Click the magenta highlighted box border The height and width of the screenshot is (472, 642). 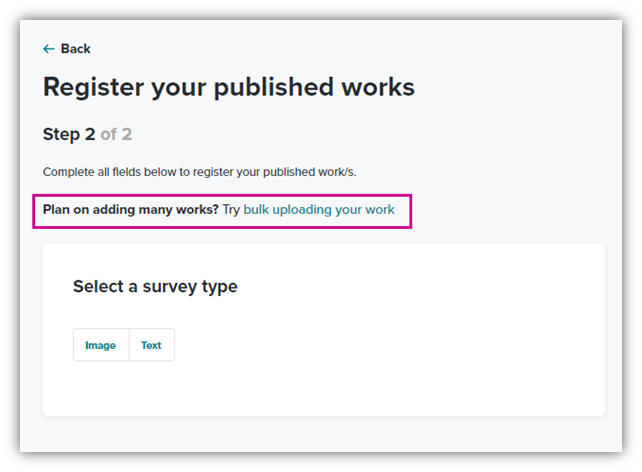pos(222,196)
